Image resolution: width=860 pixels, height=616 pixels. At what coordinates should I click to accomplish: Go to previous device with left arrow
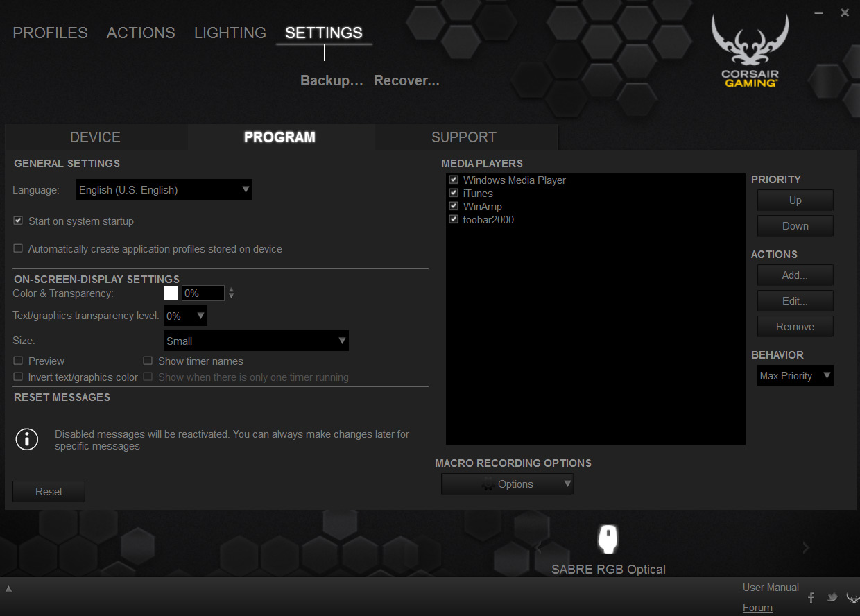pos(539,548)
